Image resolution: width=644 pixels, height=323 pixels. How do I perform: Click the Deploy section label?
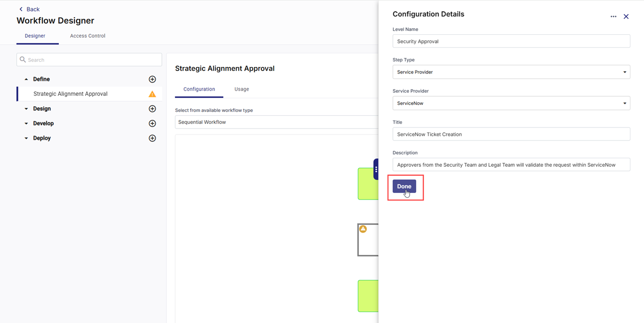(42, 138)
